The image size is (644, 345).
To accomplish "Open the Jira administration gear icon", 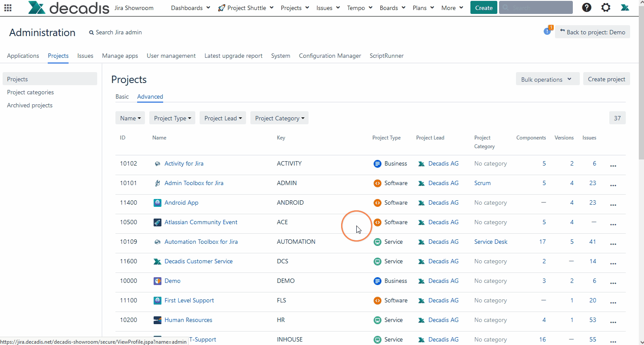I will coord(605,7).
